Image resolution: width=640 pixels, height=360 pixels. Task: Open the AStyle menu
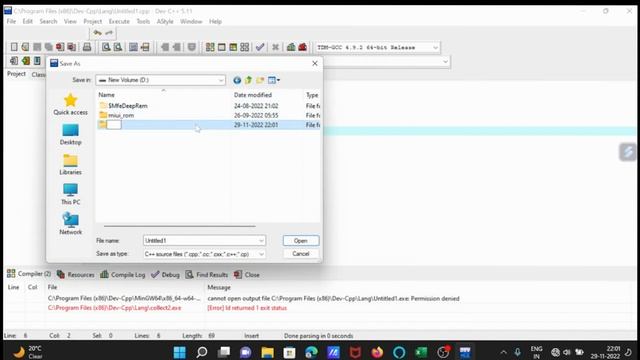coord(165,21)
